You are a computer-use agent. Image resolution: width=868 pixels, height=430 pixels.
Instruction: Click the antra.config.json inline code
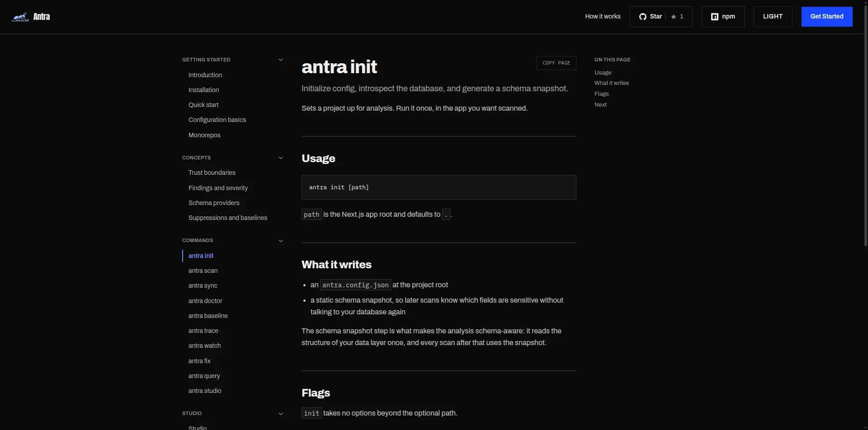tap(355, 285)
